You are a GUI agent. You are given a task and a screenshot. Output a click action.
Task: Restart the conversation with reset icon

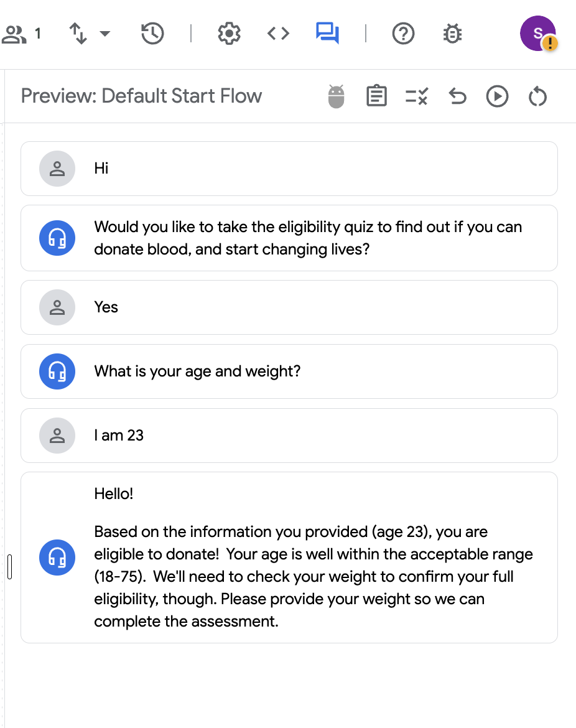tap(537, 96)
